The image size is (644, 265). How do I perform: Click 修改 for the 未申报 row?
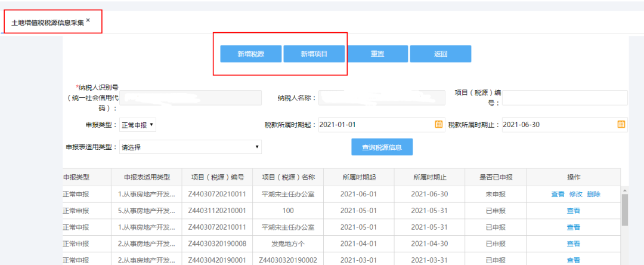coord(576,195)
